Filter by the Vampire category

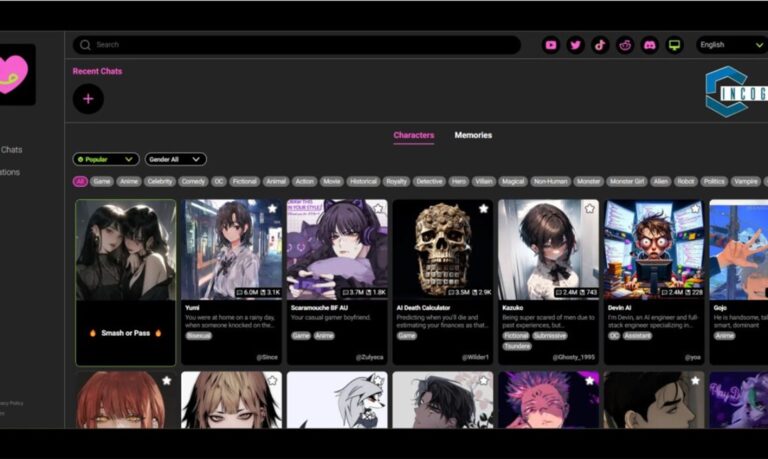click(746, 181)
